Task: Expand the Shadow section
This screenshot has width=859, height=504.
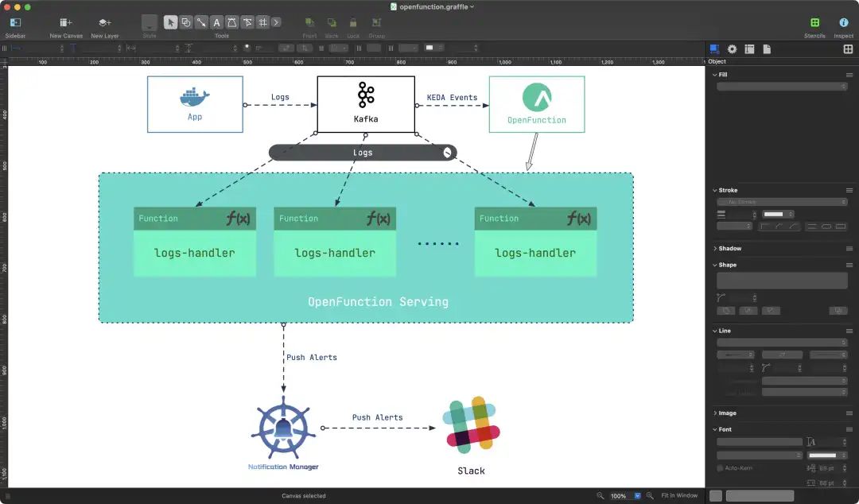Action: [714, 248]
